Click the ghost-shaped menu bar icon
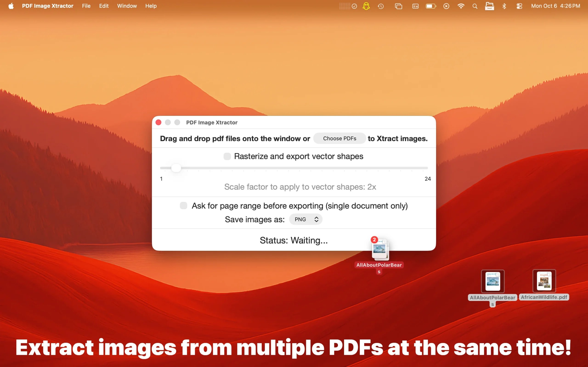 click(x=366, y=6)
